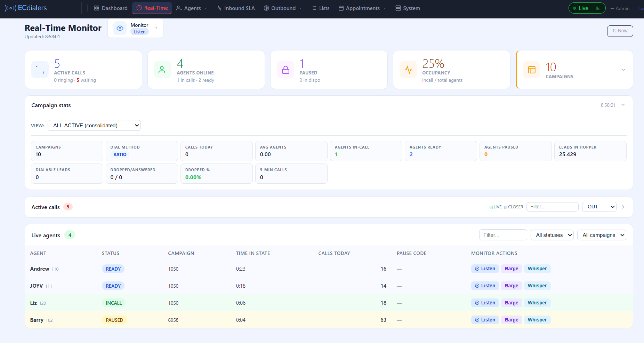Screen dimensions: 644x343
Task: Click the Paused lock icon
Action: 285,70
